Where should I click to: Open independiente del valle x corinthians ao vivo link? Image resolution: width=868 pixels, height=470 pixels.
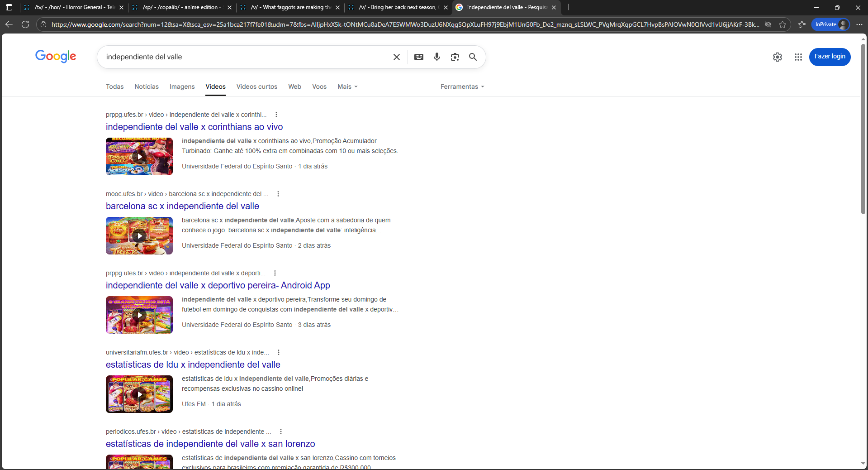click(x=194, y=127)
